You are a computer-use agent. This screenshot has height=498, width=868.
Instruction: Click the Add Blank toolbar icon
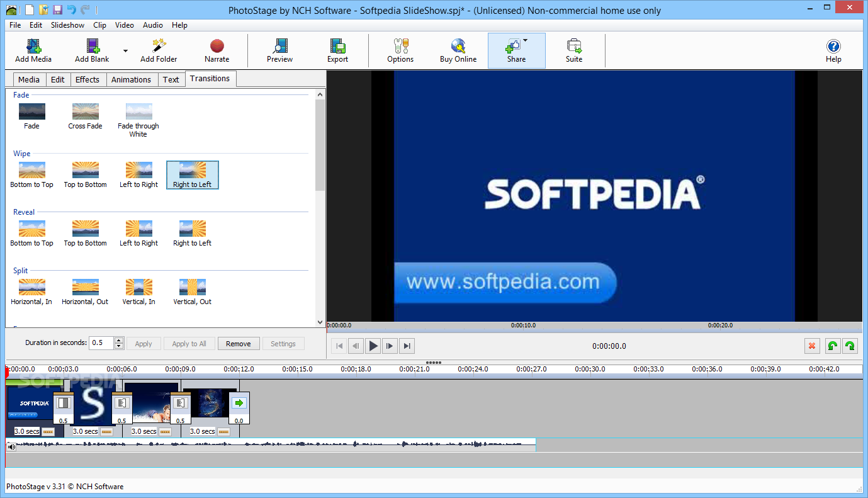tap(92, 50)
